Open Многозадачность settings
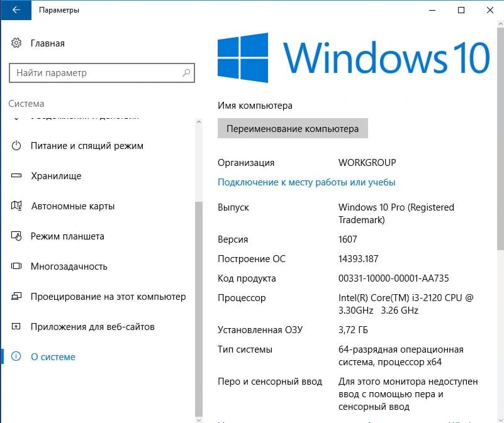The height and width of the screenshot is (423, 504). click(x=69, y=266)
